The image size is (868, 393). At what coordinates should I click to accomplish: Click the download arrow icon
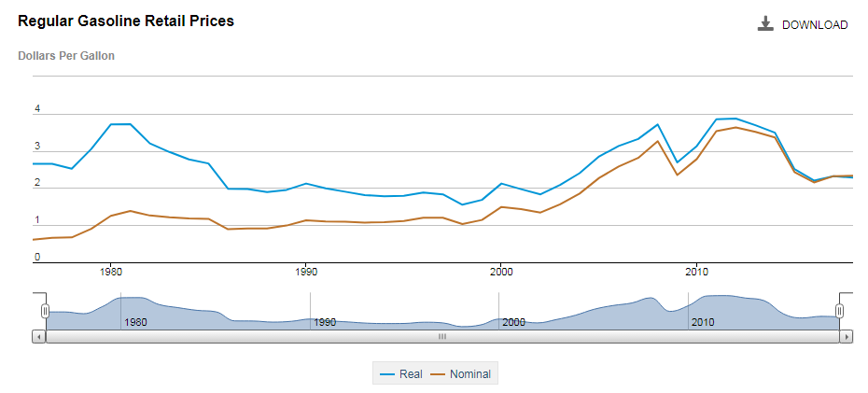tap(765, 24)
